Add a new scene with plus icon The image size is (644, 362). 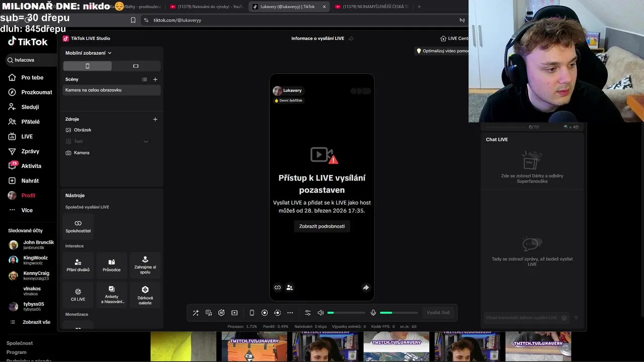155,79
